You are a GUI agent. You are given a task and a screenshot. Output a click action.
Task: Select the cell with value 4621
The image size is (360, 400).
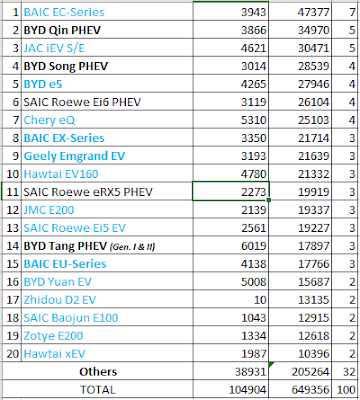pyautogui.click(x=231, y=48)
